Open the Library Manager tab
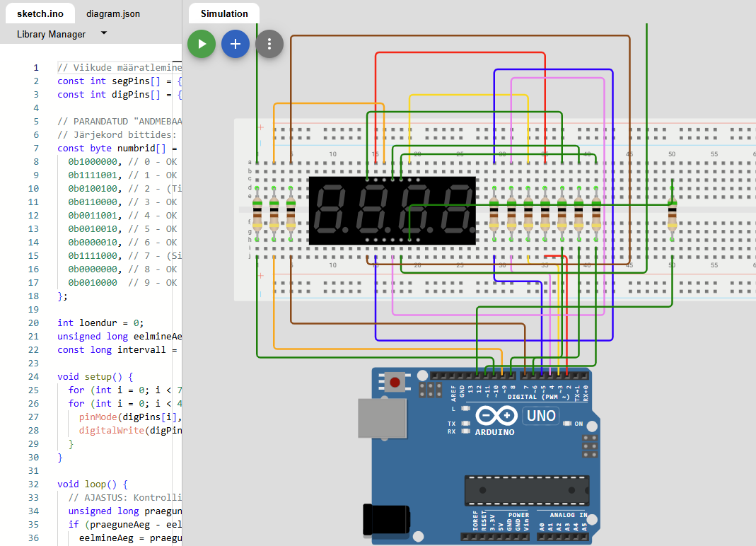The width and height of the screenshot is (756, 546). pos(51,34)
